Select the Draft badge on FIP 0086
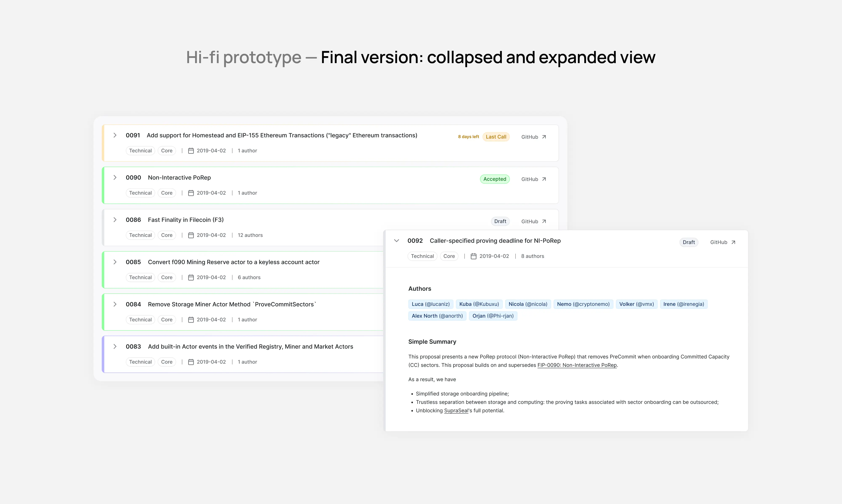This screenshot has height=504, width=842. pos(500,221)
